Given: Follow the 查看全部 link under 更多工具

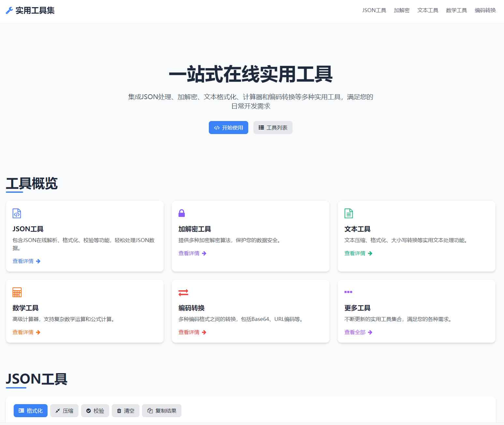Looking at the screenshot, I should pos(355,332).
